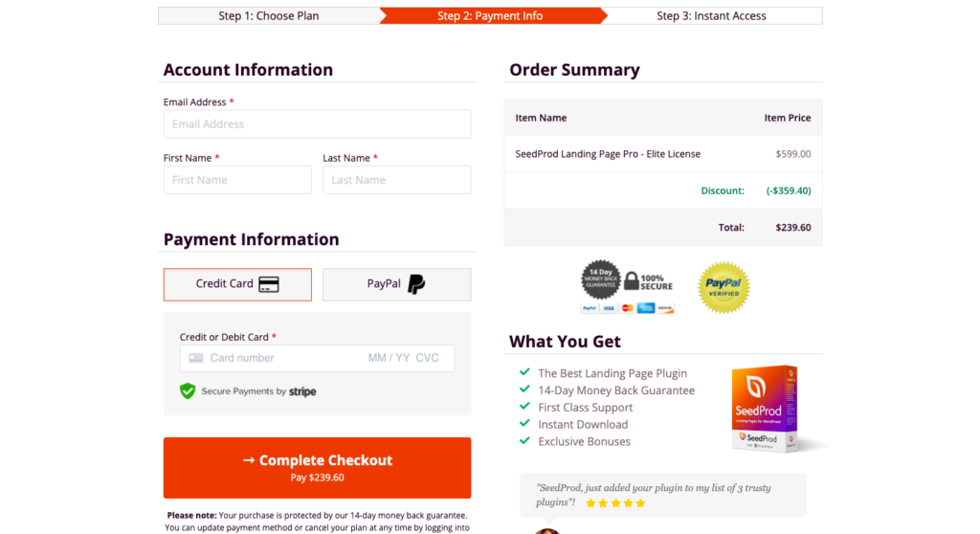Click the testimonial quote about SeedProd
The image size is (980, 534).
click(x=653, y=495)
